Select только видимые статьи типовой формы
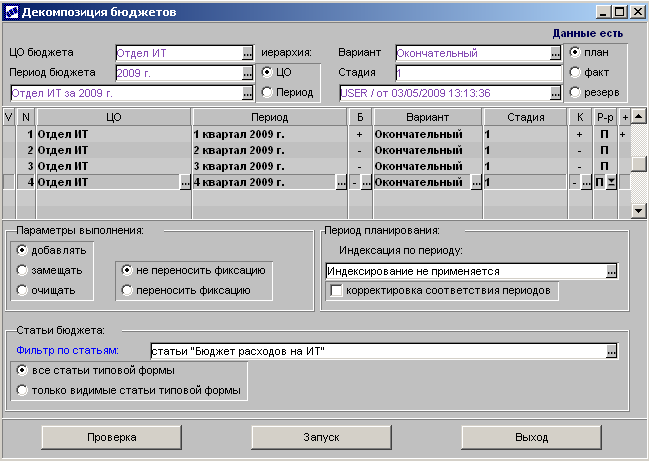 click(x=22, y=390)
